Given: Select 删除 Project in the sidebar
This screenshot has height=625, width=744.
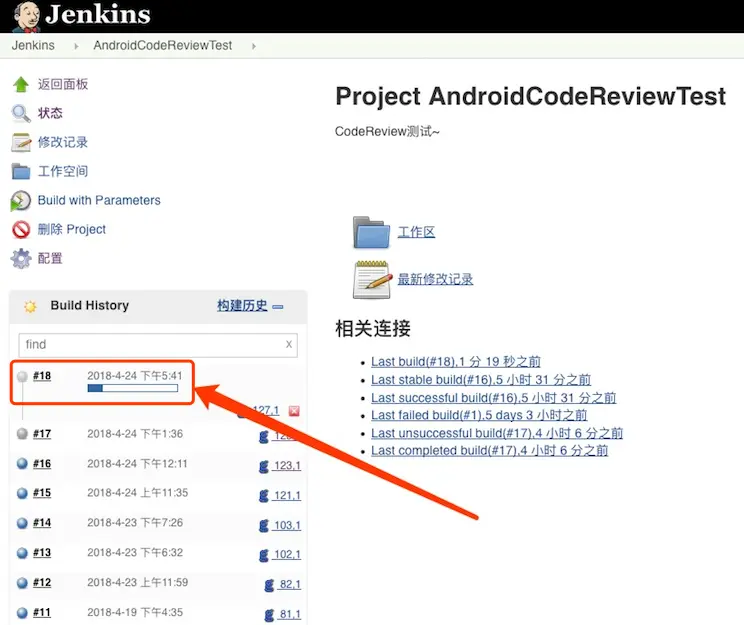Looking at the screenshot, I should [x=72, y=230].
